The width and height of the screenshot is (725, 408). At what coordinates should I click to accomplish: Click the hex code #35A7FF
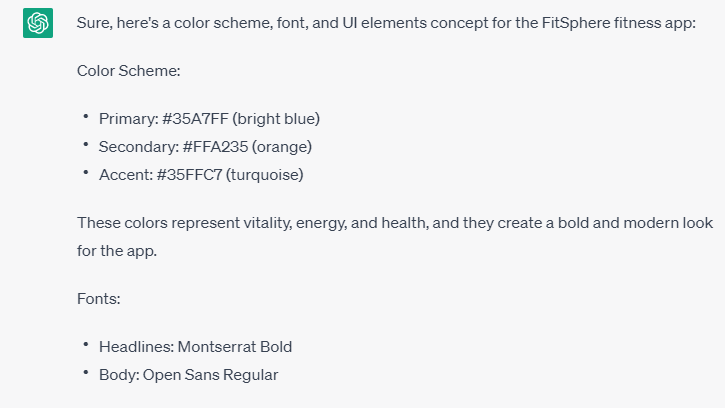[x=195, y=119]
